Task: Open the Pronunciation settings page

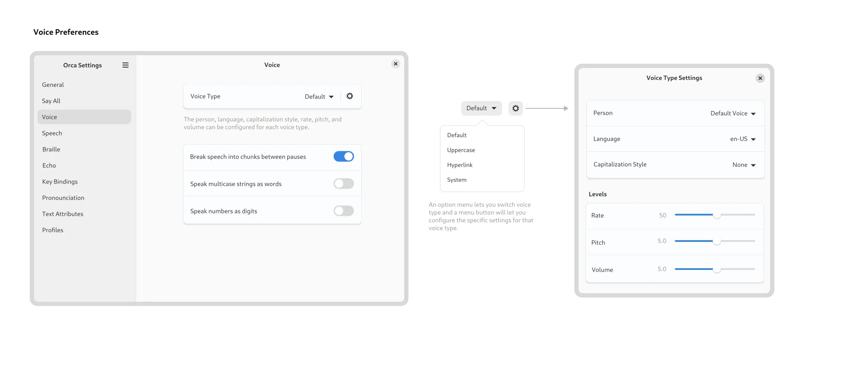Action: pyautogui.click(x=63, y=198)
